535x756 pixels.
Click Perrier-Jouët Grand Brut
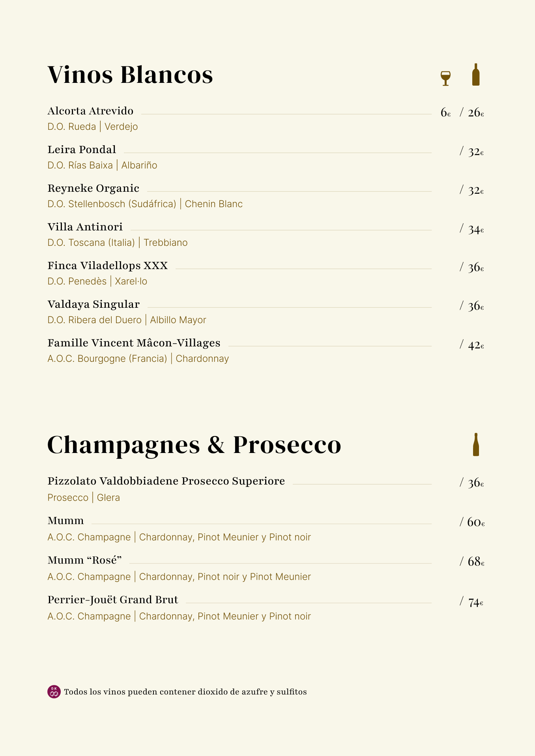coord(113,600)
